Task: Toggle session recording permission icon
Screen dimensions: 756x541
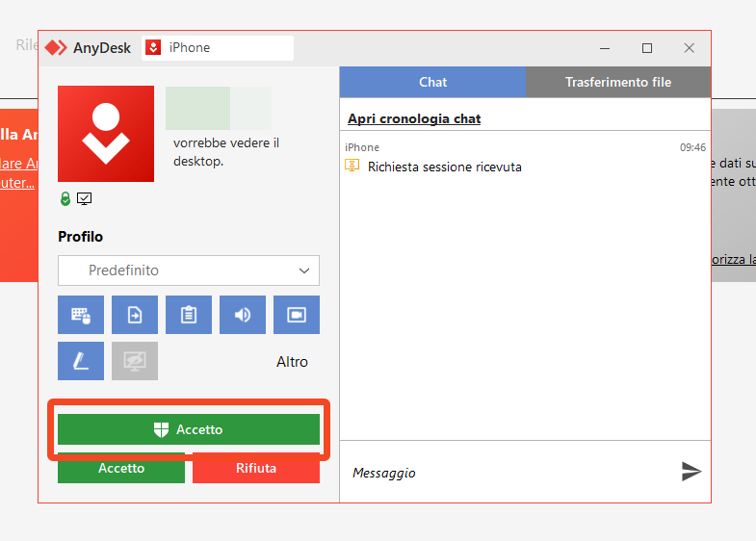Action: tap(297, 315)
